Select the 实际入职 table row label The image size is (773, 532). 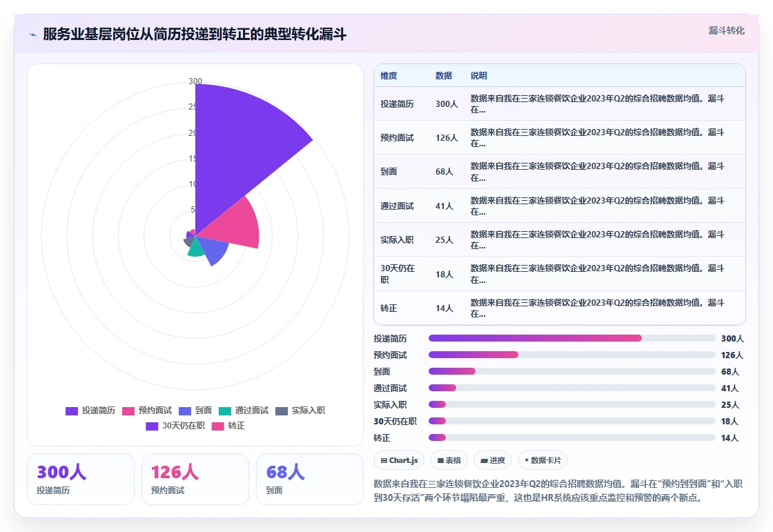tap(397, 239)
